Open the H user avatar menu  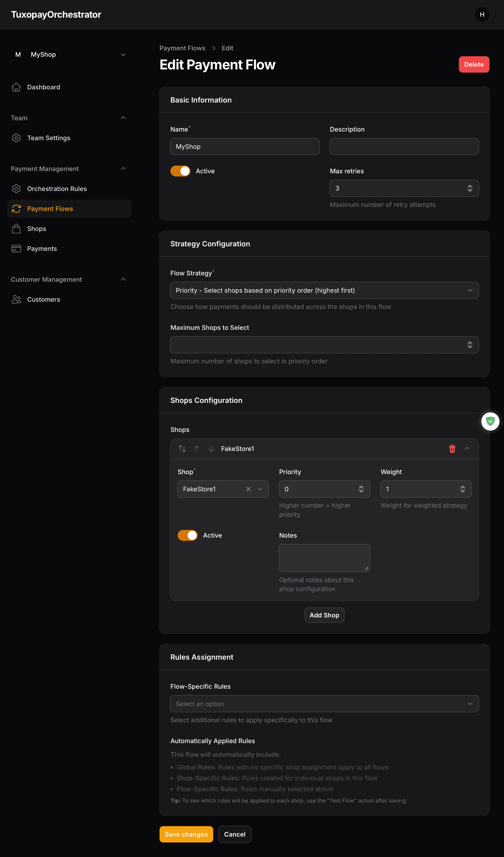[x=482, y=15]
